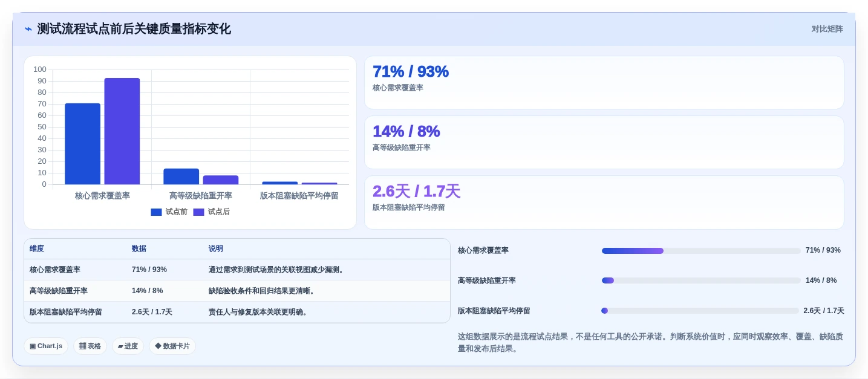The width and height of the screenshot is (868, 379).
Task: Click the lightning icon beside the title
Action: 28,29
